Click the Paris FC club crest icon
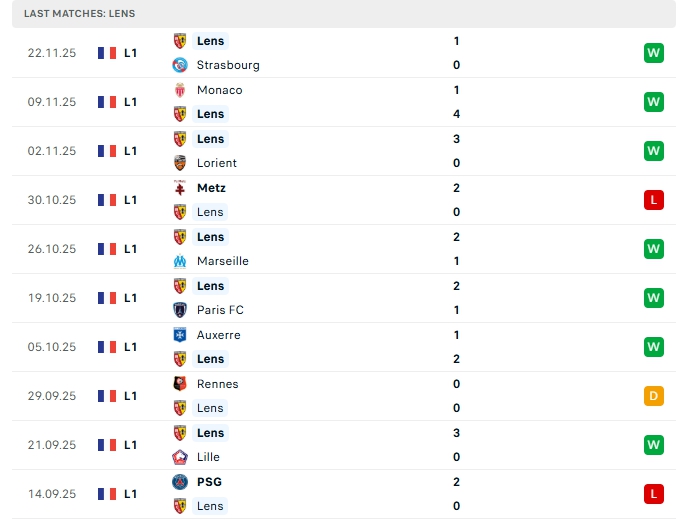The image size is (687, 520). pyautogui.click(x=180, y=310)
